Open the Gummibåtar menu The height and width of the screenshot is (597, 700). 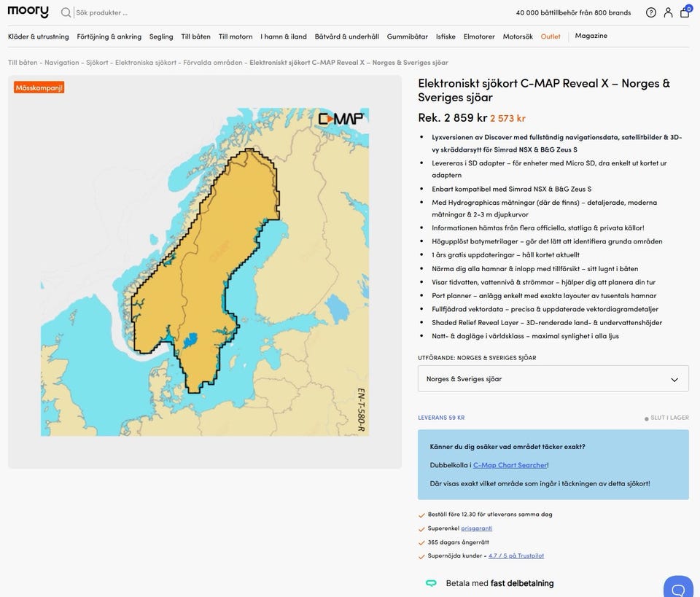click(x=407, y=36)
